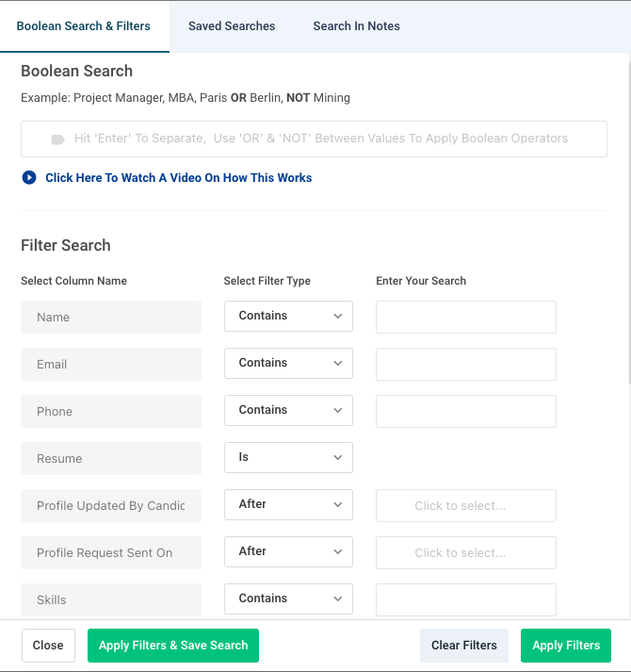This screenshot has height=672, width=631.
Task: Click the Email search value field
Action: 466,365
